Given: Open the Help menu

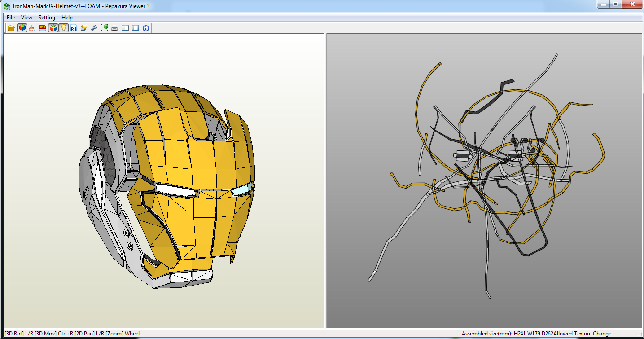Looking at the screenshot, I should coord(67,18).
